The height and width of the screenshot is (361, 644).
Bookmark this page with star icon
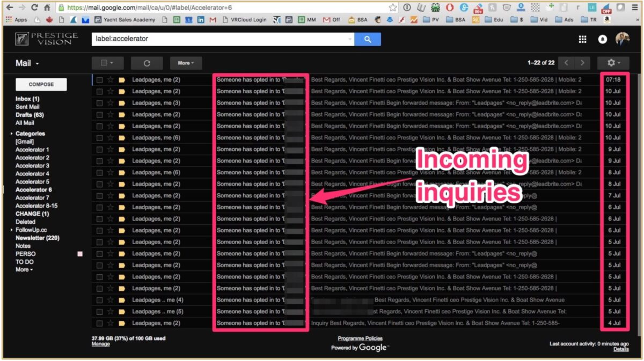(x=393, y=8)
